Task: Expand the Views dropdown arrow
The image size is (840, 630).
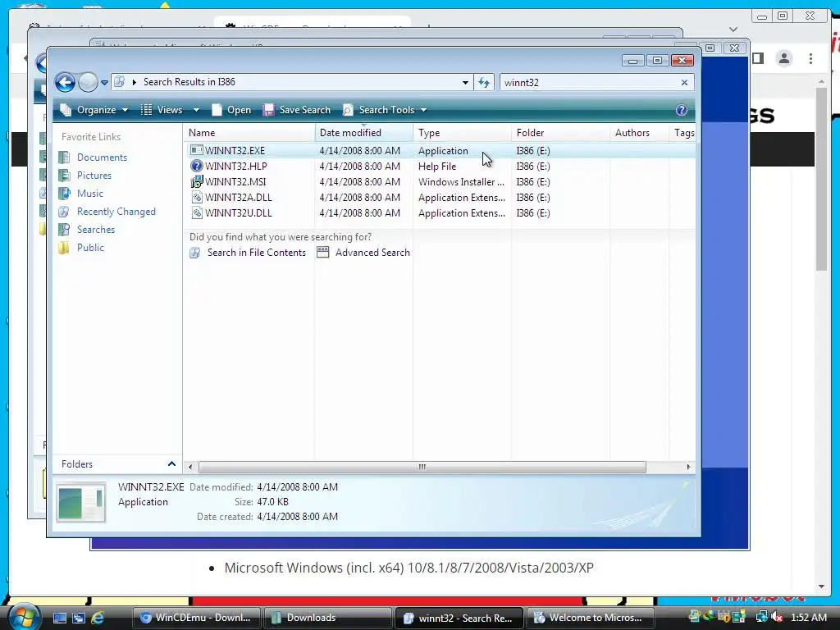Action: pos(196,110)
